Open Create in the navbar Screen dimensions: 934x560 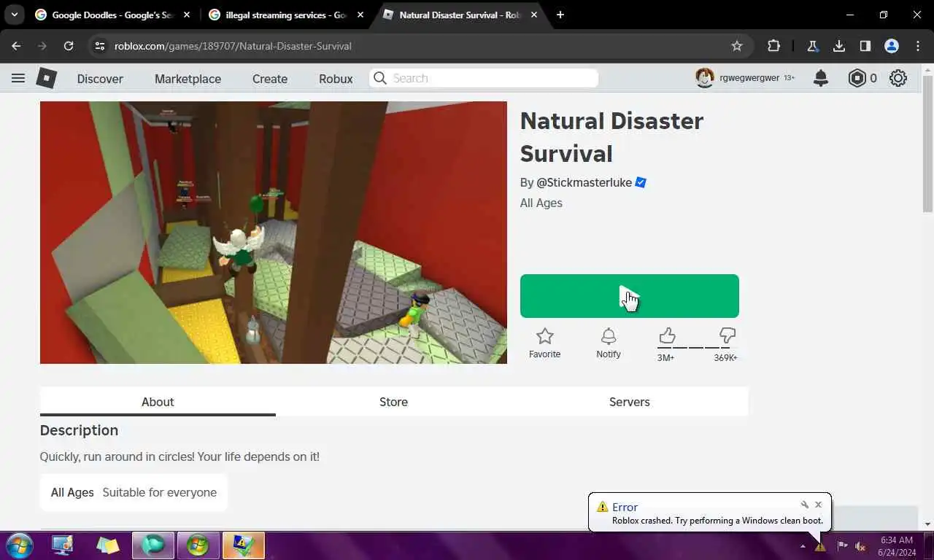click(x=270, y=79)
